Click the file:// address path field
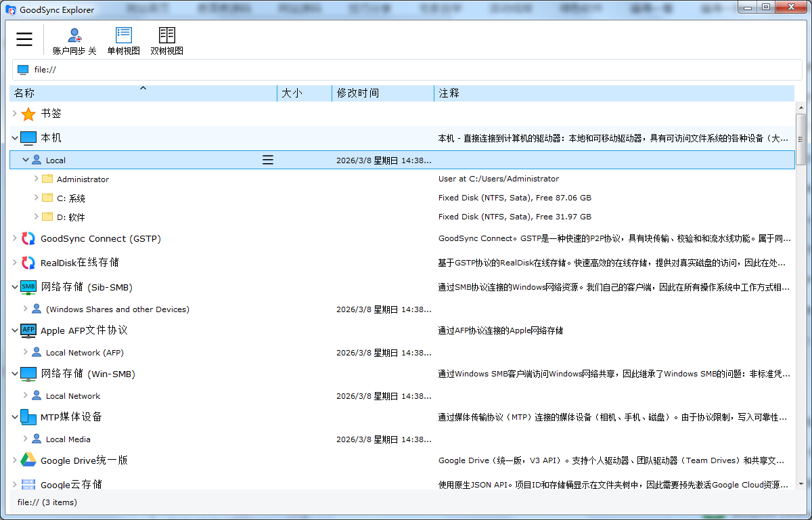 (x=406, y=70)
